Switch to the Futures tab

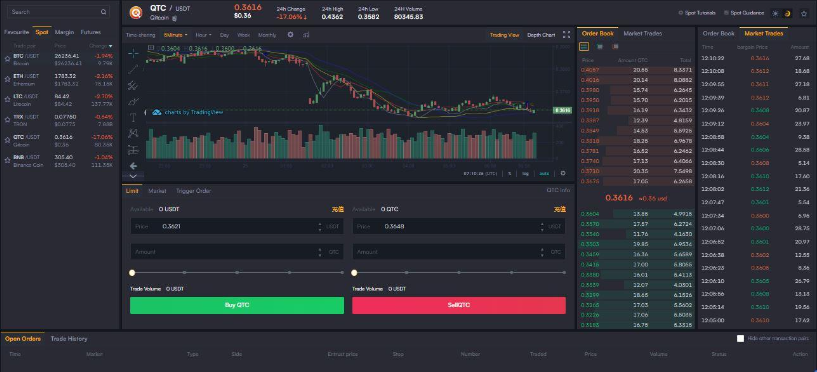pyautogui.click(x=91, y=32)
